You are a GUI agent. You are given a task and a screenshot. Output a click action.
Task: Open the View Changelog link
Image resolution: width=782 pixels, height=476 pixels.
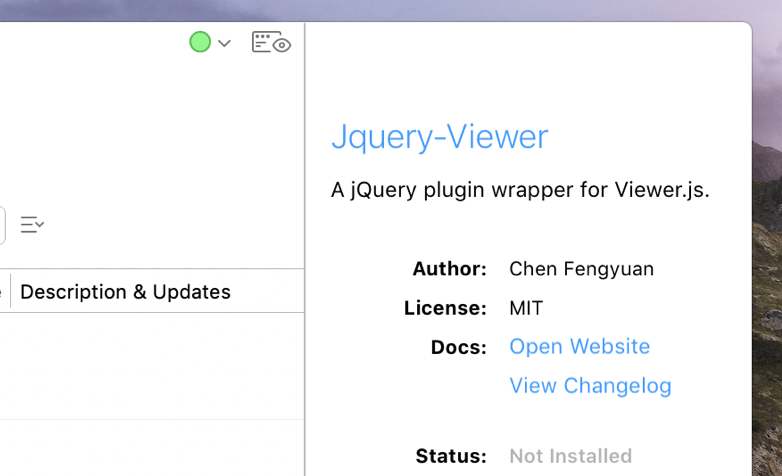(590, 386)
